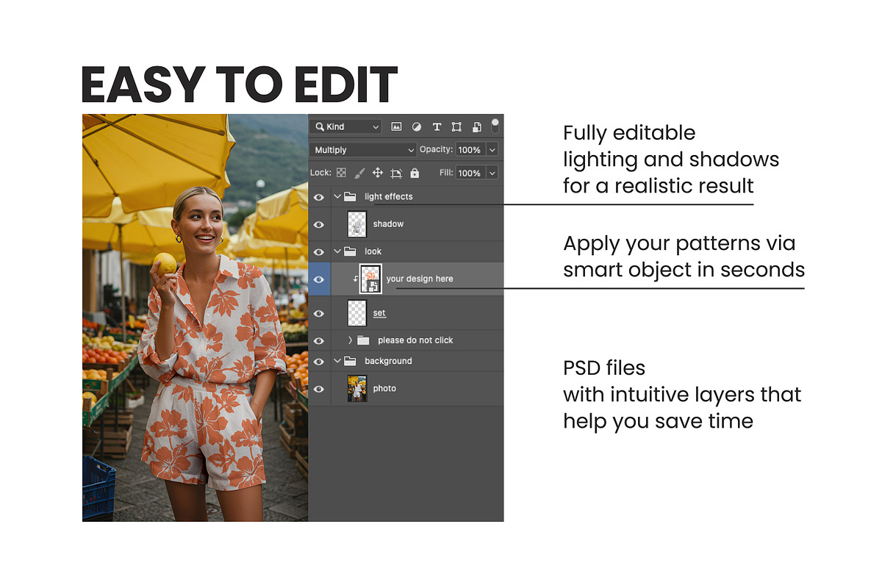Hide the photo layer
The image size is (882, 588).
(x=319, y=389)
